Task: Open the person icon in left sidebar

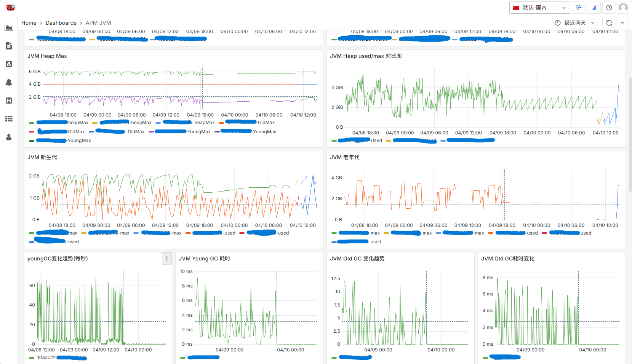Action: coord(9,137)
